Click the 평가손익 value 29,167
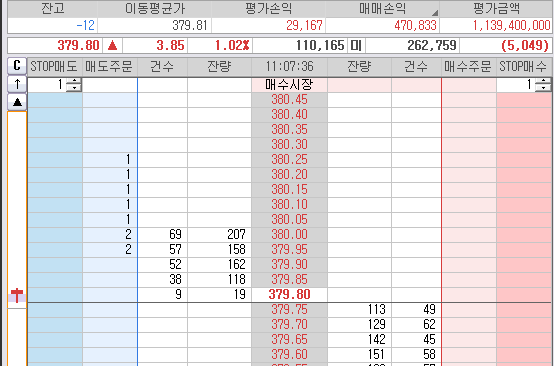Image resolution: width=554 pixels, height=366 pixels. pyautogui.click(x=304, y=25)
